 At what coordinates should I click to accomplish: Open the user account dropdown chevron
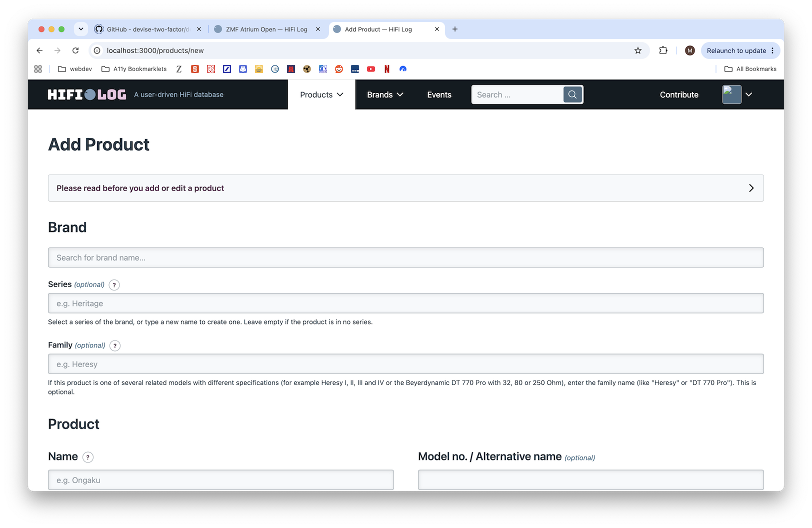pos(749,94)
